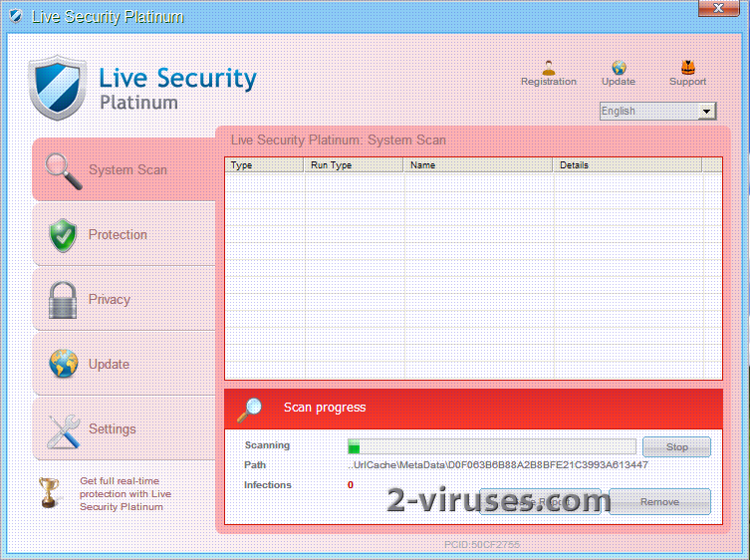Click the wrench and screwdriver Settings icon

[x=64, y=431]
